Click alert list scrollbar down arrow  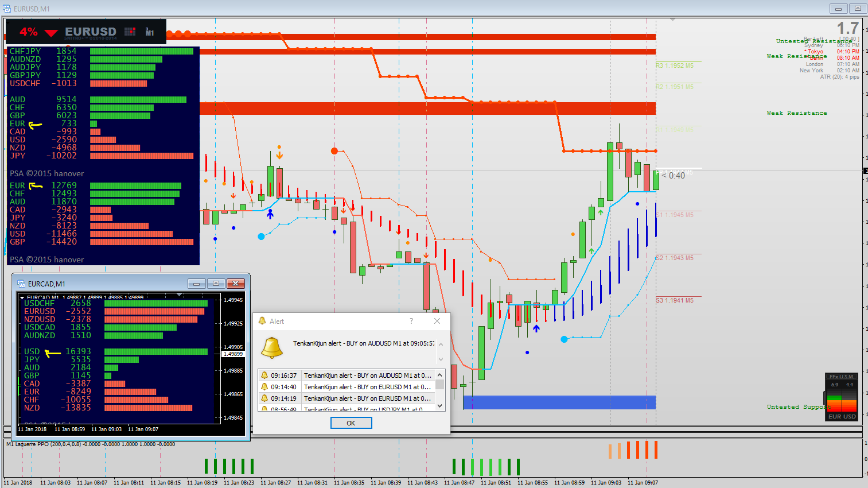(440, 406)
